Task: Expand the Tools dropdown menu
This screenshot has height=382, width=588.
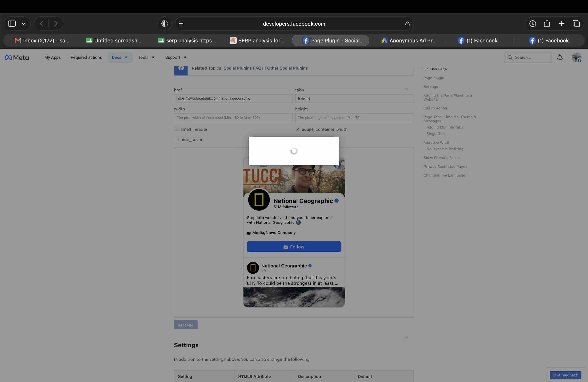Action: click(x=146, y=57)
